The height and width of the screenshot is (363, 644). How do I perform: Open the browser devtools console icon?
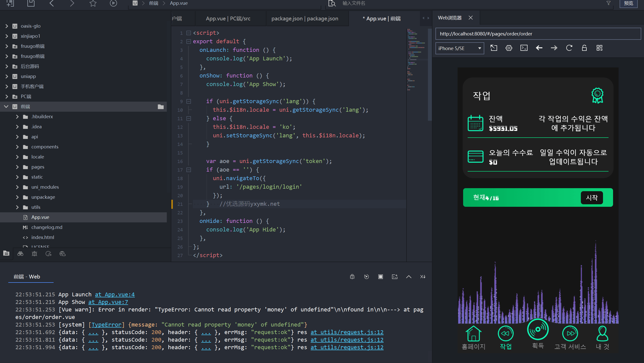pyautogui.click(x=524, y=48)
